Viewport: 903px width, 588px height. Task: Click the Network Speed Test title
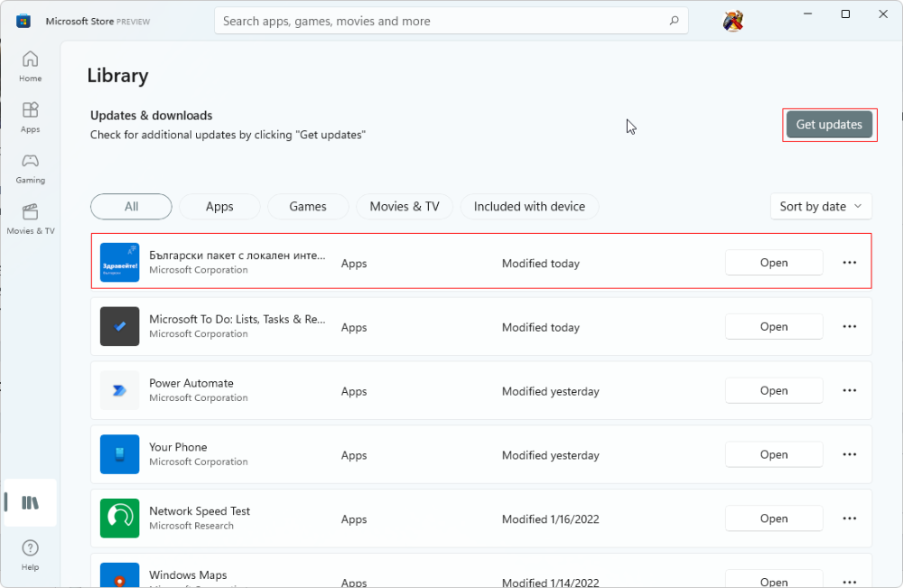200,511
